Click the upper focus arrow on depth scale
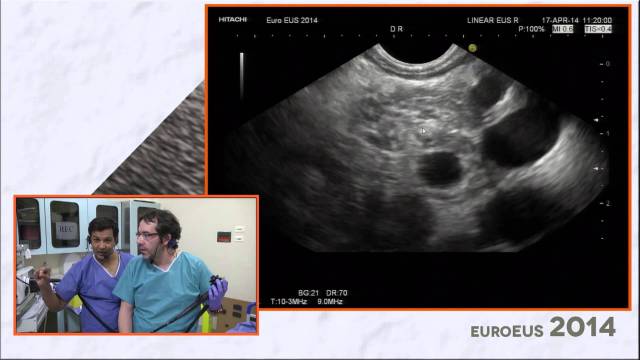 tap(596, 120)
